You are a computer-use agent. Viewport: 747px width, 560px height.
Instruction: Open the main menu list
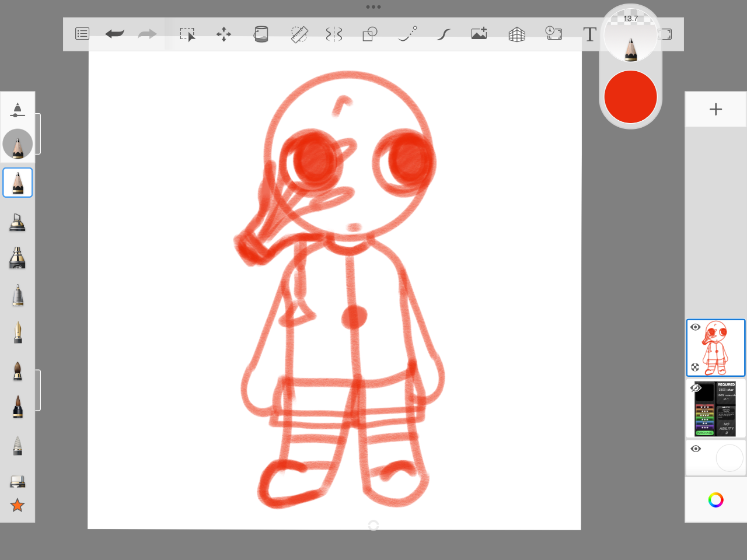[82, 34]
